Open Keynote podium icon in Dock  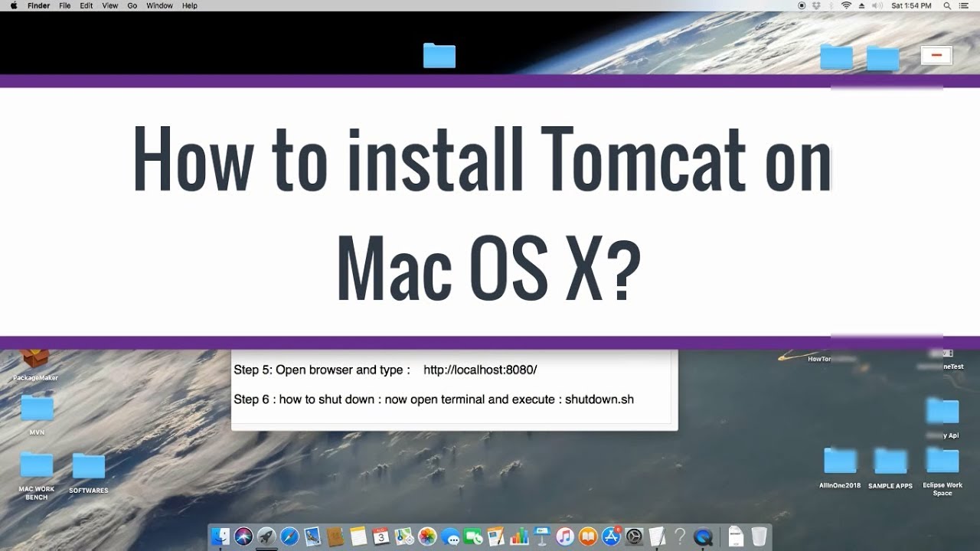[542, 536]
